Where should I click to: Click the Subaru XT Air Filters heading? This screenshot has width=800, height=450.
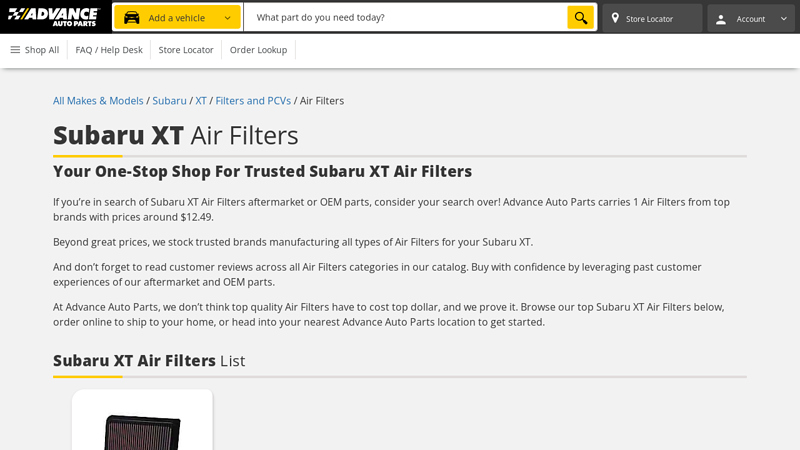(176, 135)
